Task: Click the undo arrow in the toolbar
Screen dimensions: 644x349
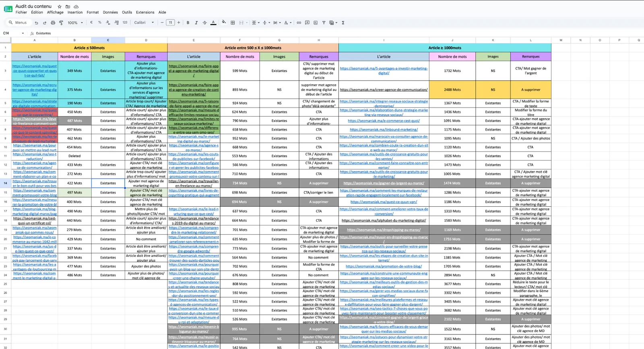Action: [x=36, y=23]
